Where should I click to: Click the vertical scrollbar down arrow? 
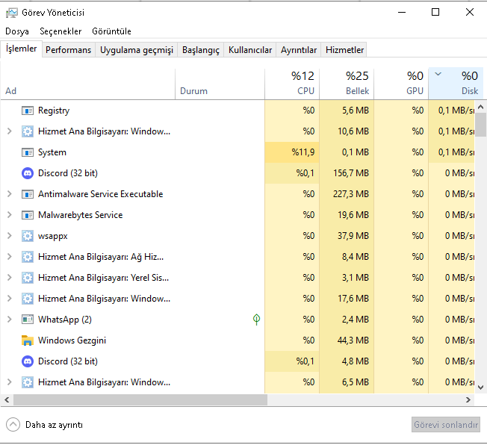[x=481, y=388]
